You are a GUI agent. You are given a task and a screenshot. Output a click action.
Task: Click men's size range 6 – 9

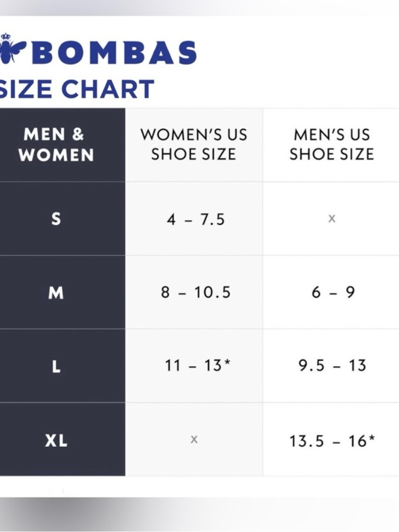pyautogui.click(x=333, y=293)
